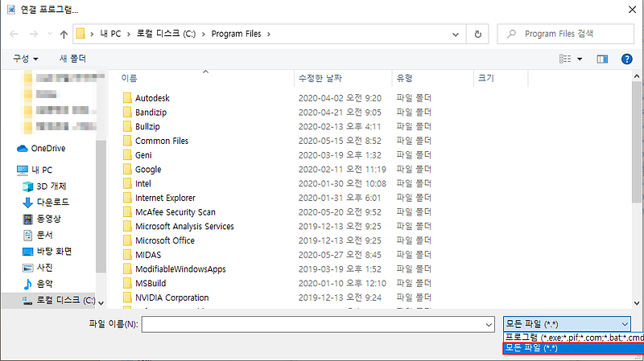Open the file type filter combo box
Screen dimensions: 644x361
(567, 324)
